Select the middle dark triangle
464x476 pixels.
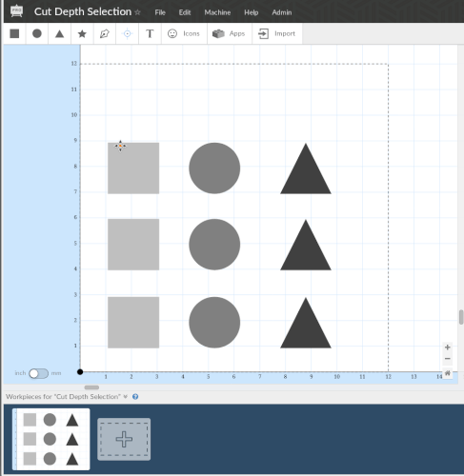306,250
